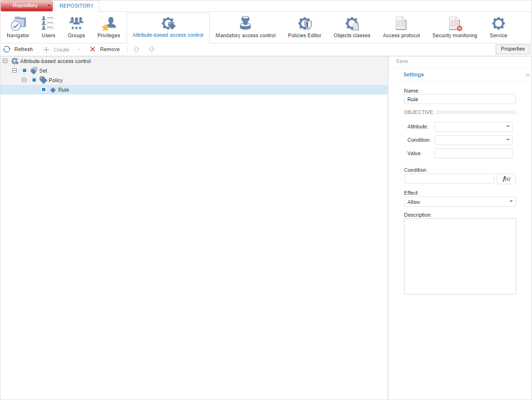
Task: Open the Policies Editor shield icon
Action: (305, 24)
